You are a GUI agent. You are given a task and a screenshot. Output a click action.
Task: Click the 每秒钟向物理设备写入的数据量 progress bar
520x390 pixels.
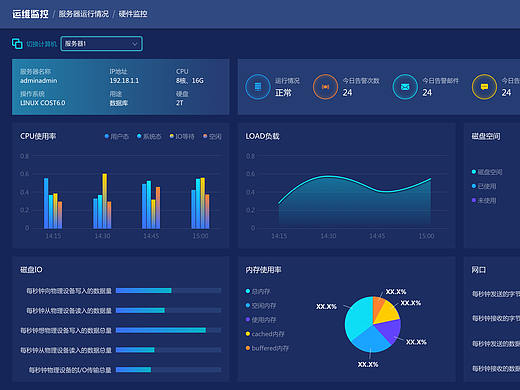pyautogui.click(x=168, y=291)
